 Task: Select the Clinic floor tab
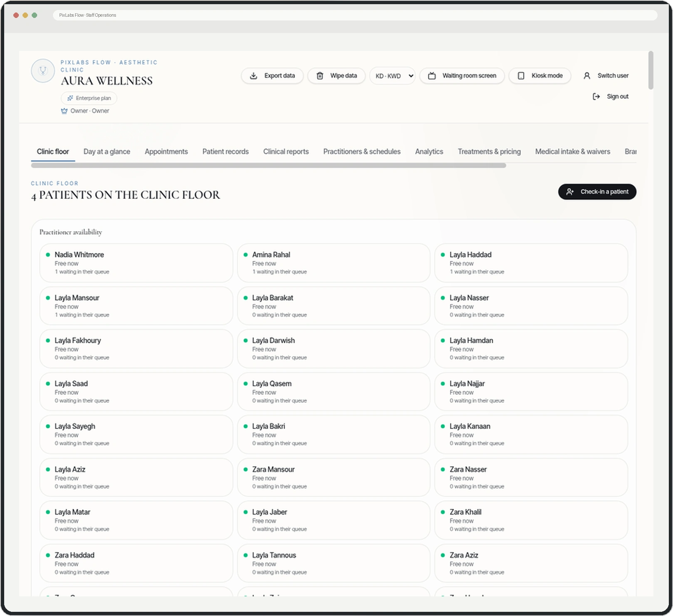[53, 151]
